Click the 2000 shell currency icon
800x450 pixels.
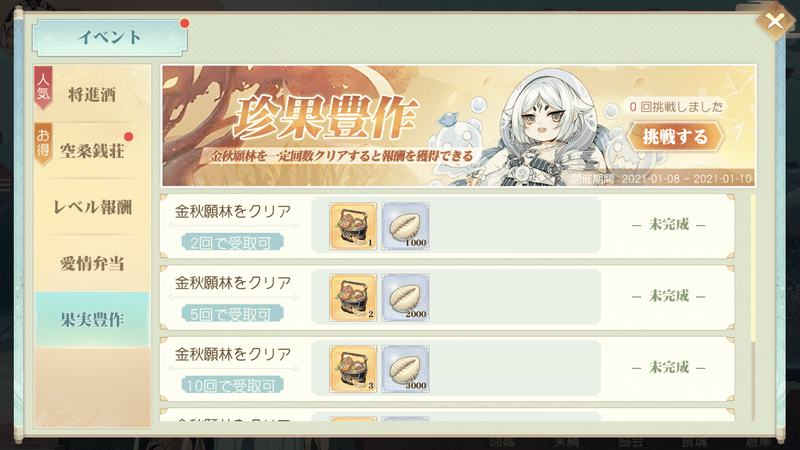click(406, 297)
